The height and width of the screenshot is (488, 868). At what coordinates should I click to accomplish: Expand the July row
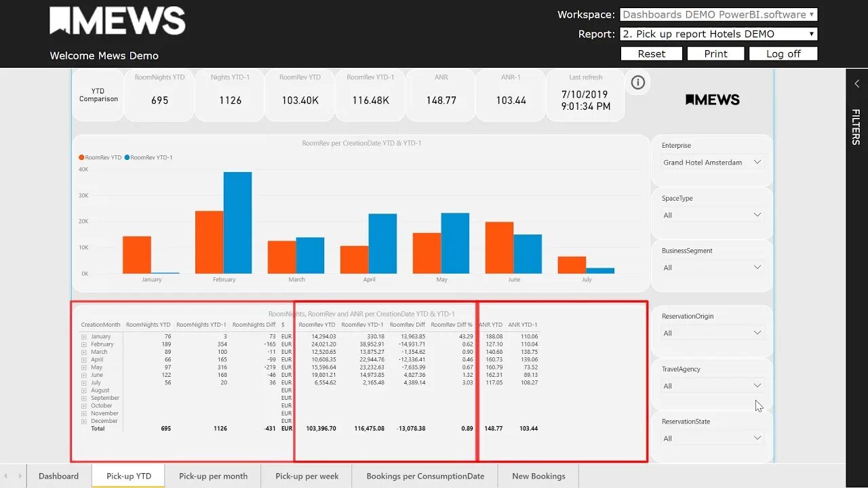point(84,383)
